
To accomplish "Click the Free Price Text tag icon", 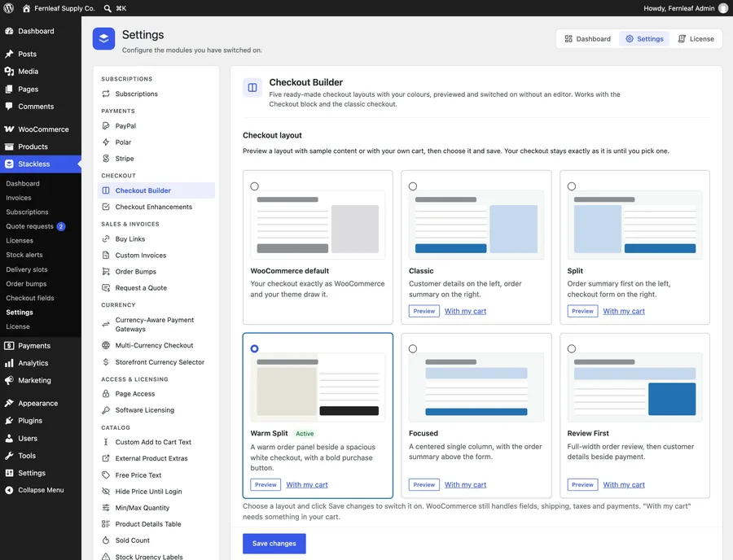I will coord(106,475).
